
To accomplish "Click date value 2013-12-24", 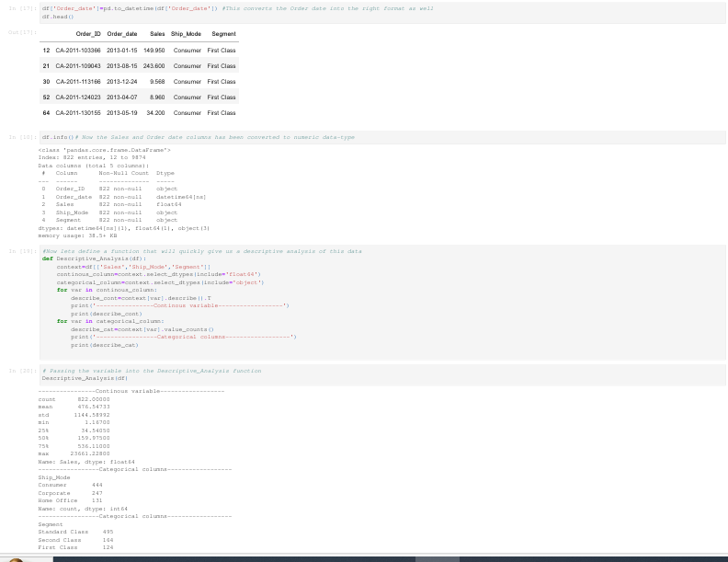I will pyautogui.click(x=122, y=82).
